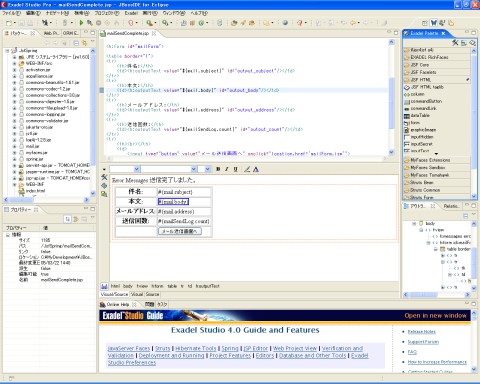Click the globe web browser toolbar icon

[x=285, y=23]
